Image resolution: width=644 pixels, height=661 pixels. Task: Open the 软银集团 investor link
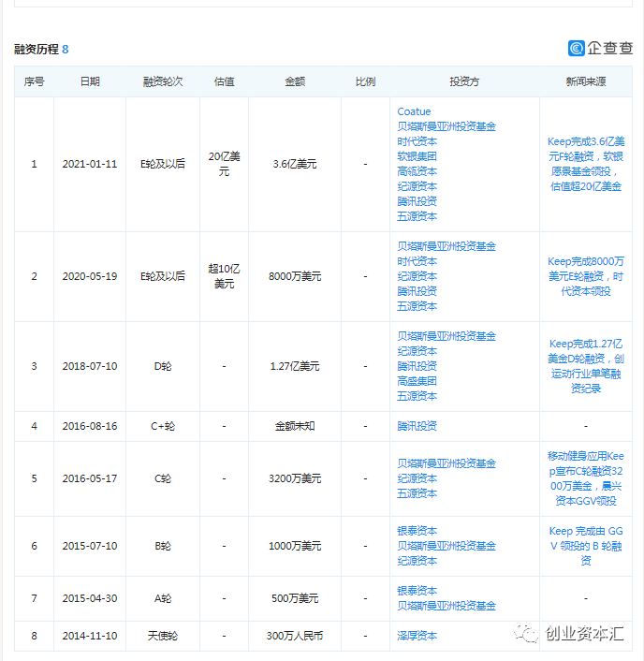click(x=417, y=156)
